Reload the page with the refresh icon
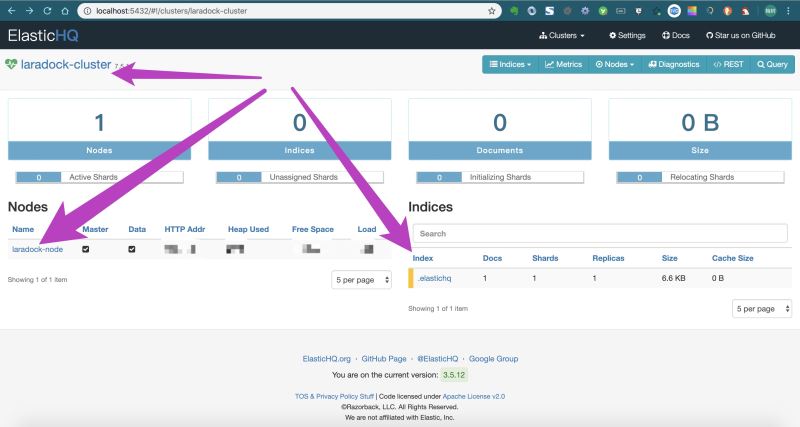This screenshot has height=427, width=800. [x=48, y=11]
